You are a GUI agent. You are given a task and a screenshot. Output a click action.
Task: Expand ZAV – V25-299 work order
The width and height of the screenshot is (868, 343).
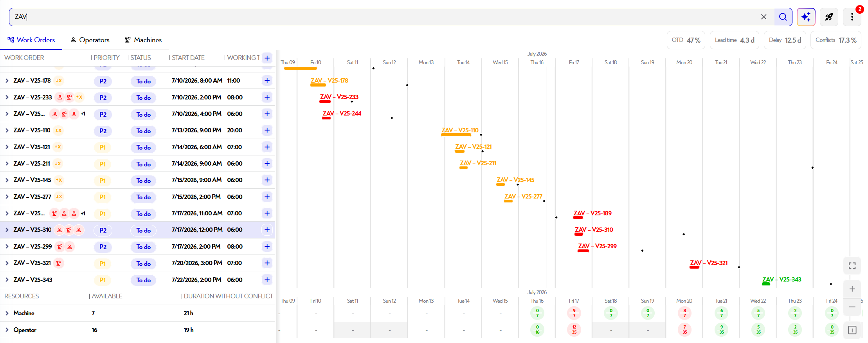pos(7,246)
